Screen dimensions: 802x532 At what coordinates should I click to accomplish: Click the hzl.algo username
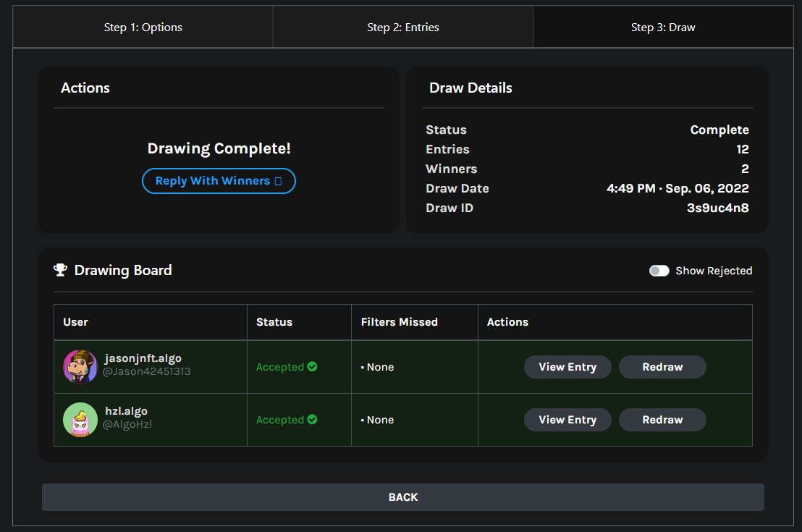click(x=126, y=411)
